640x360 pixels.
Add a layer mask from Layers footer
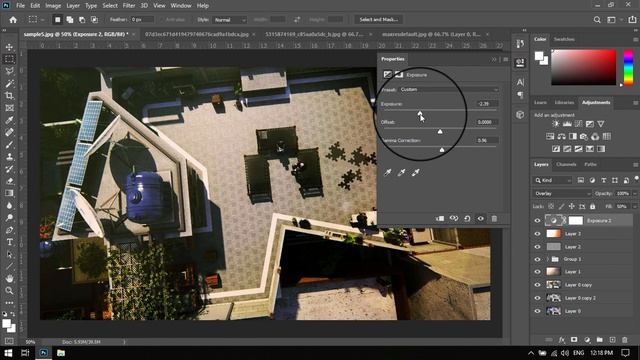click(574, 340)
